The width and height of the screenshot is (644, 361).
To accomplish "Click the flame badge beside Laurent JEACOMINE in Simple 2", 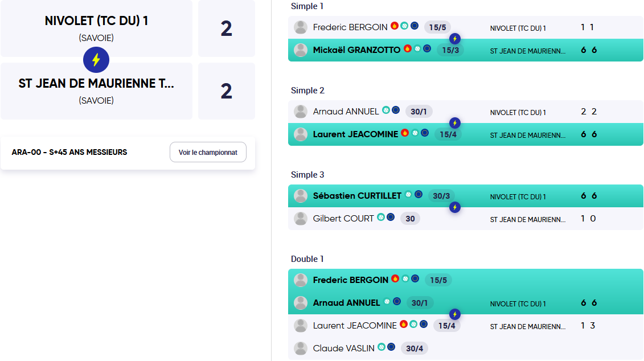I will [405, 133].
